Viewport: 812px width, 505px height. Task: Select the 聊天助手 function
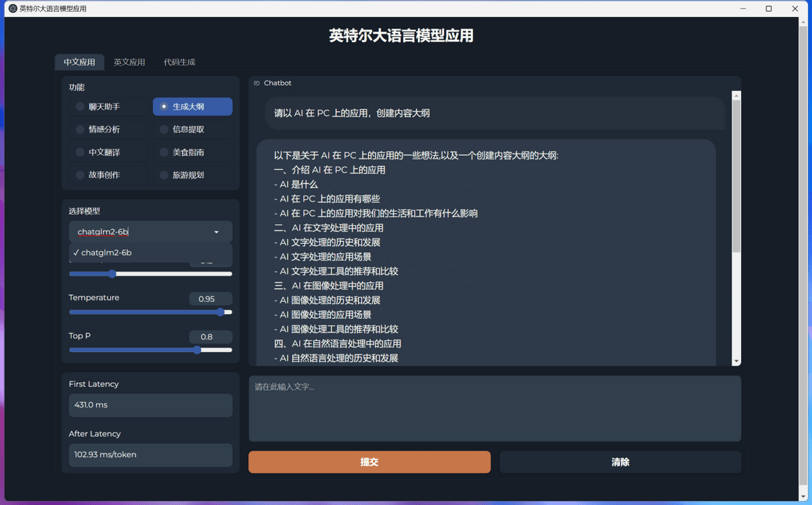pos(108,106)
